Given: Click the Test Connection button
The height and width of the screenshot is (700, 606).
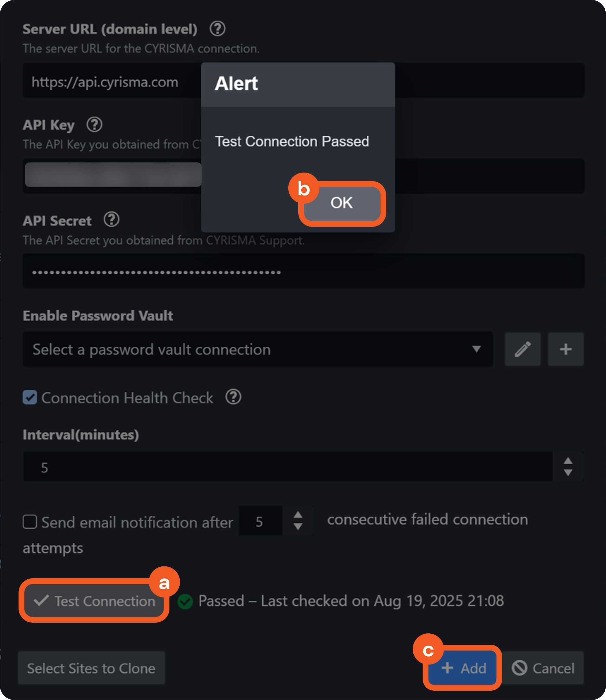Looking at the screenshot, I should coord(94,601).
